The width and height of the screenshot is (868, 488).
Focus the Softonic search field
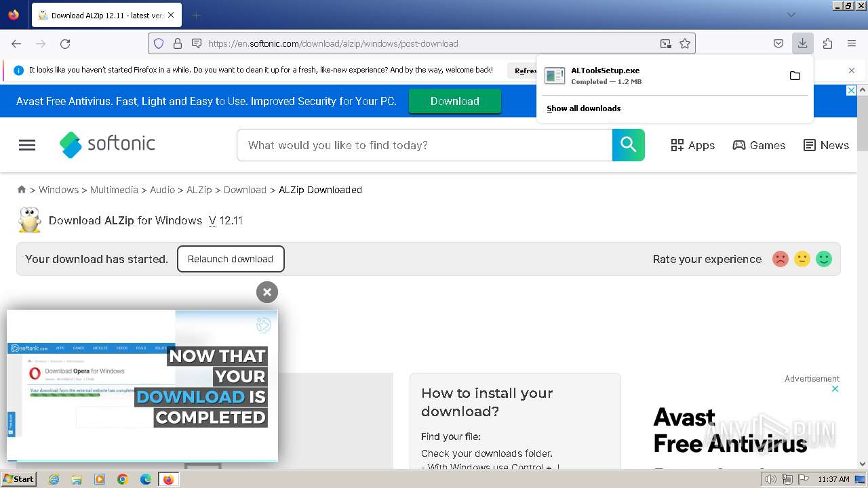coord(425,145)
